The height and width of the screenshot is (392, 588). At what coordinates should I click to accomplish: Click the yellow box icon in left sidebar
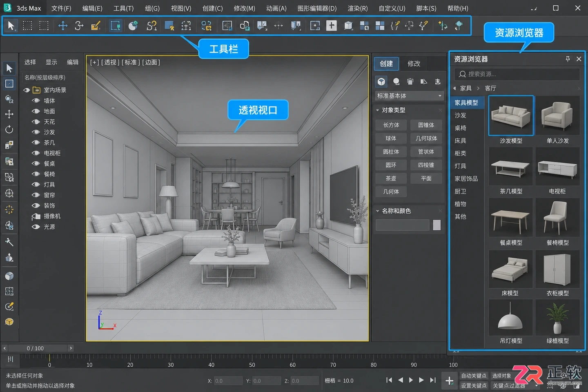pos(9,322)
